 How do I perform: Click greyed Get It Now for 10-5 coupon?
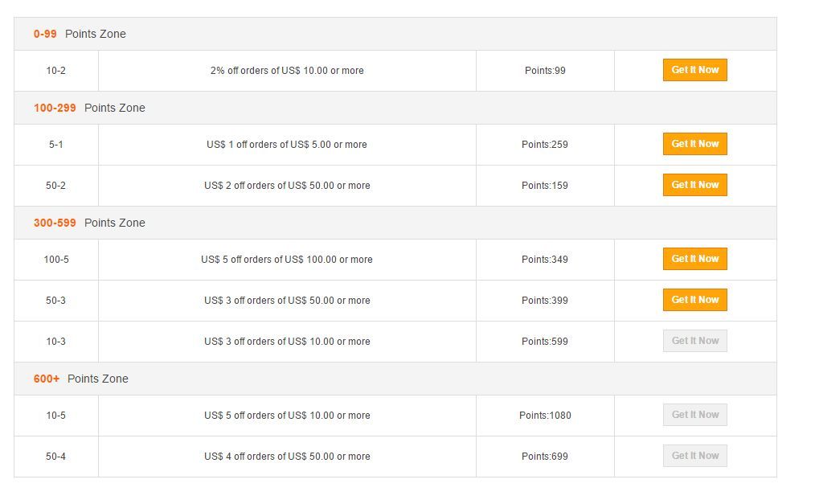694,415
